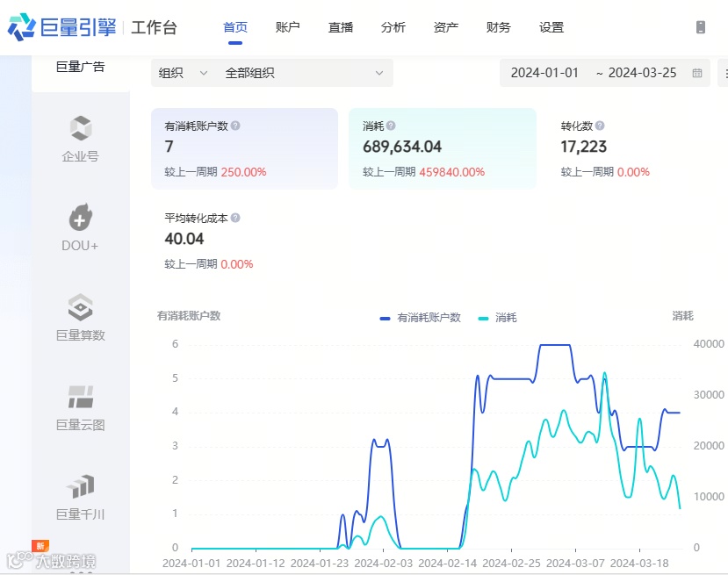Switch to the 财务 tab
Screen dimensions: 728x575
[499, 27]
